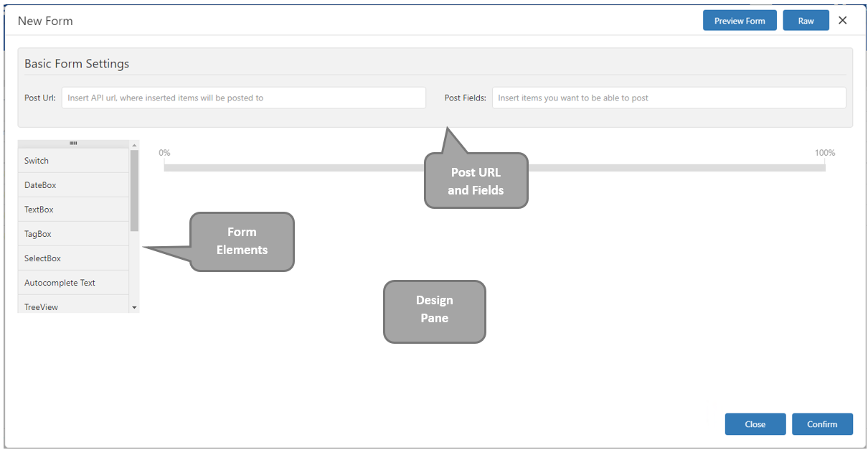Focus the Post Url input field
Screen dimensions: 868x450
pos(243,98)
